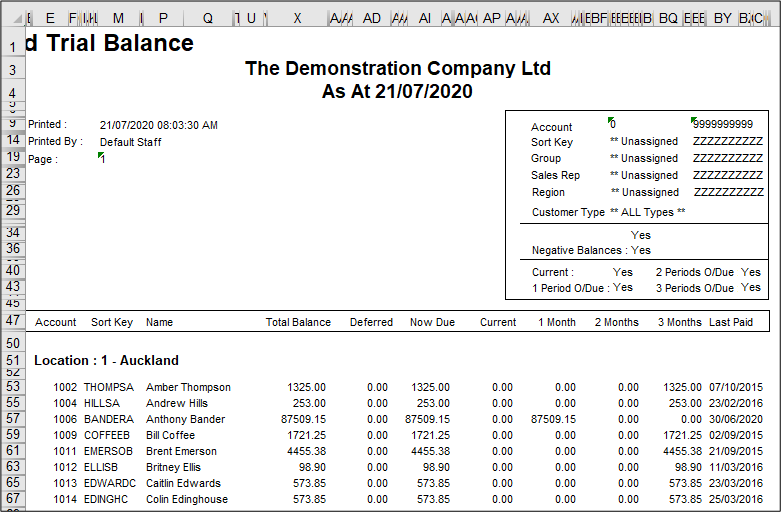The width and height of the screenshot is (781, 512).
Task: Select the Location 1 - Auckland cell
Action: tap(106, 361)
